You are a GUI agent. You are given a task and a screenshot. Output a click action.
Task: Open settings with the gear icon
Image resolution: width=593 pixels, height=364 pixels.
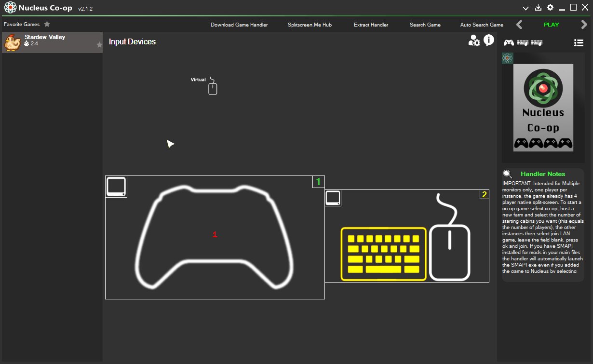[550, 7]
